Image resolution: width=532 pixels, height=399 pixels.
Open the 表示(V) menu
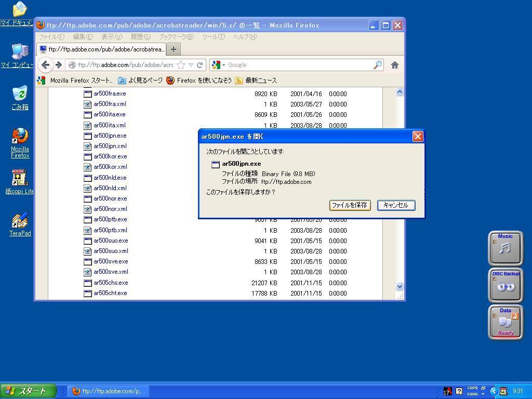tap(112, 37)
